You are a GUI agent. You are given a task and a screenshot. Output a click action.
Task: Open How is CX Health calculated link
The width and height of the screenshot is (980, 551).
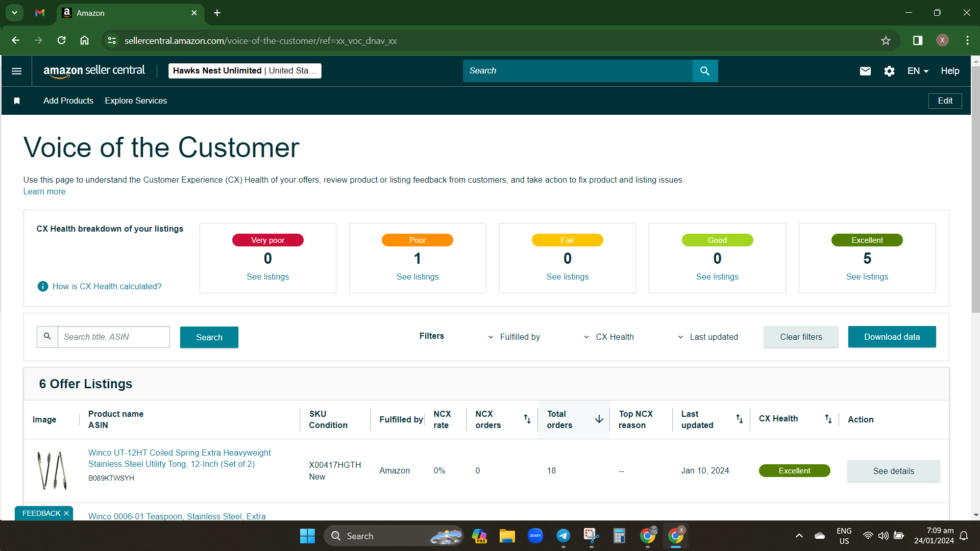107,286
